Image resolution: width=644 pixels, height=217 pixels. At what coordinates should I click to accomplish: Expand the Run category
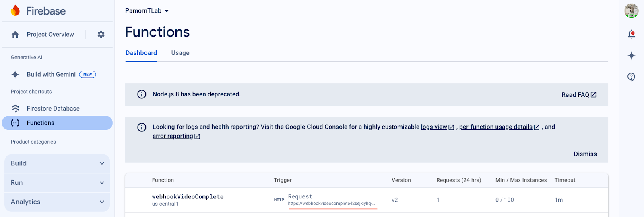point(57,183)
